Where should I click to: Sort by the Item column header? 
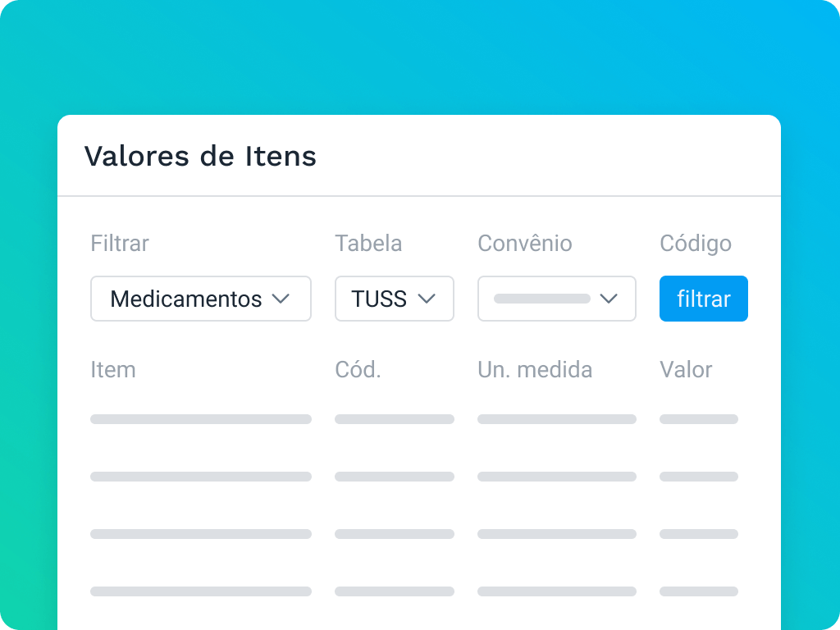point(113,370)
